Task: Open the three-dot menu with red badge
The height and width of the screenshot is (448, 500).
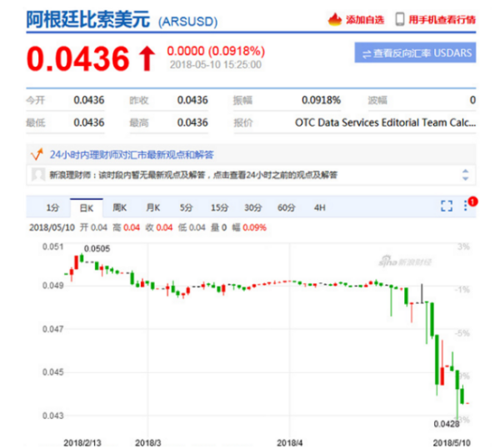Action: 467,206
